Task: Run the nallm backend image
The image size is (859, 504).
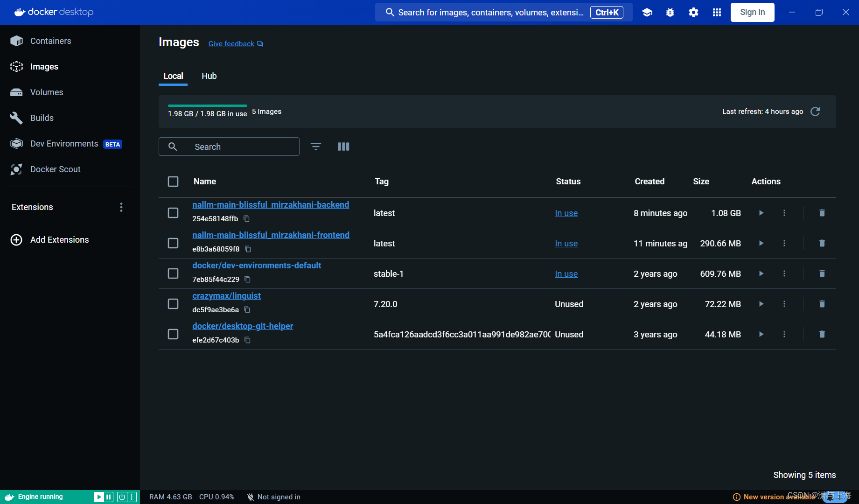Action: click(761, 213)
